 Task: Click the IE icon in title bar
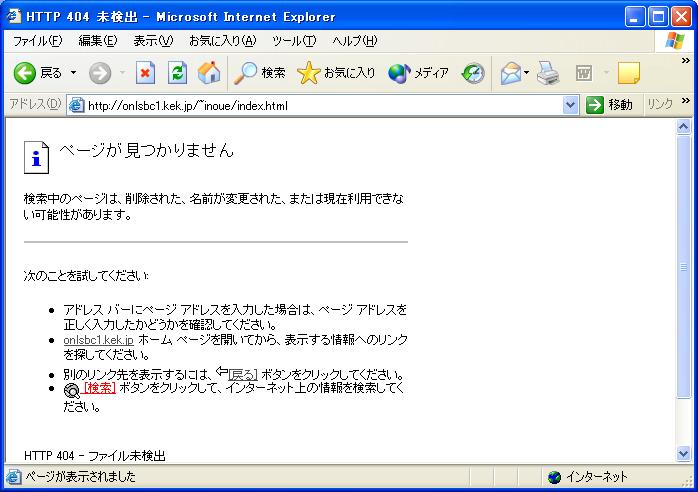pos(13,16)
